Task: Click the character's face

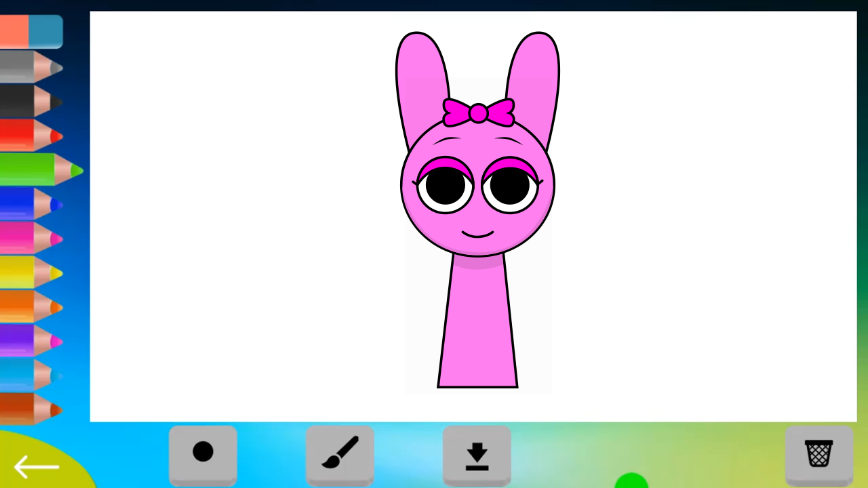Action: 477,210
